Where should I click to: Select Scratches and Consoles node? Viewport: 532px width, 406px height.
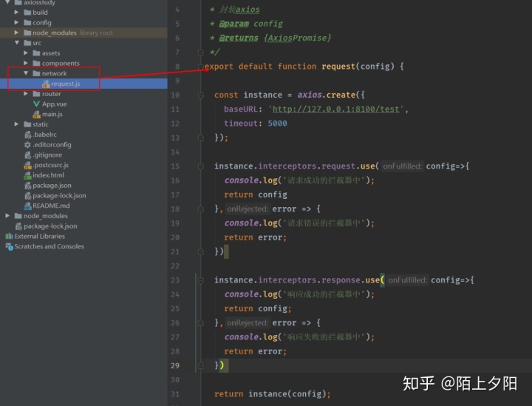(x=49, y=246)
